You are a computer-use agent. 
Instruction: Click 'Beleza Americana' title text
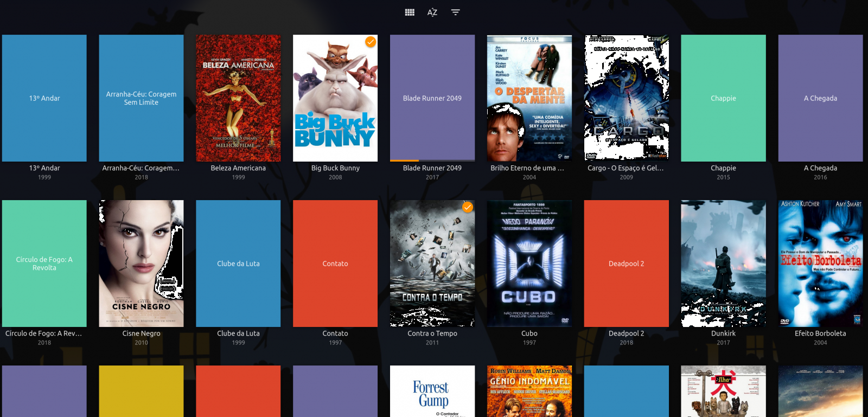tap(238, 168)
